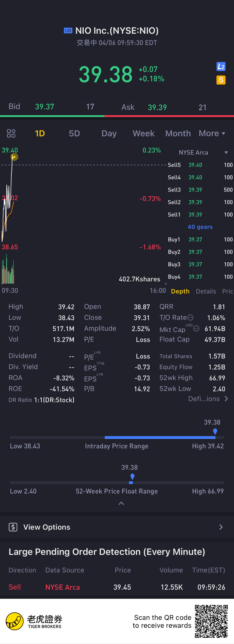234x644 pixels.
Task: Tap the View Options right chevron
Action: point(221,527)
